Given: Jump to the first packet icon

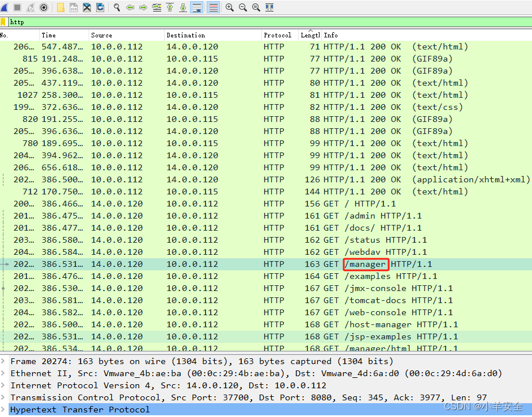Looking at the screenshot, I should tap(169, 7).
